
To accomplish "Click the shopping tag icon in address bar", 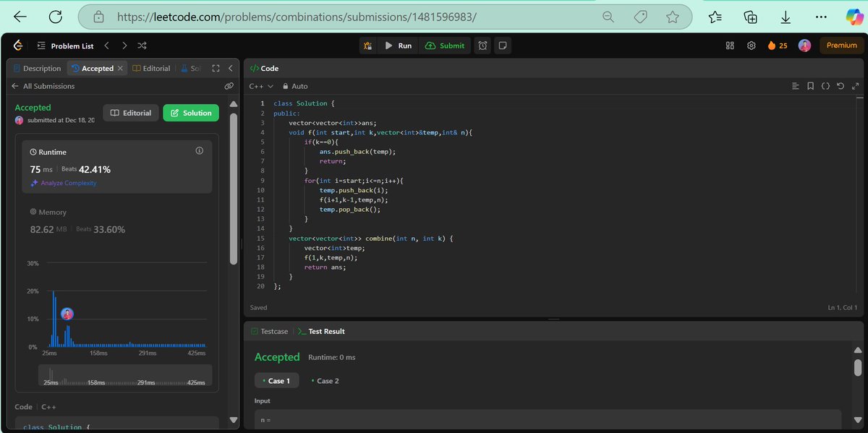I will pos(640,16).
